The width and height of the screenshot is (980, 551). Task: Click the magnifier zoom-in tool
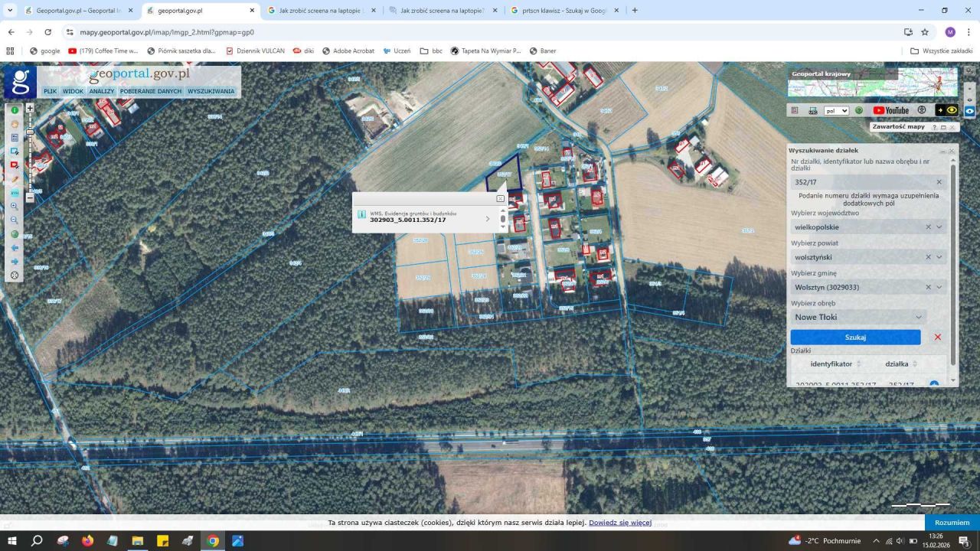(x=15, y=207)
